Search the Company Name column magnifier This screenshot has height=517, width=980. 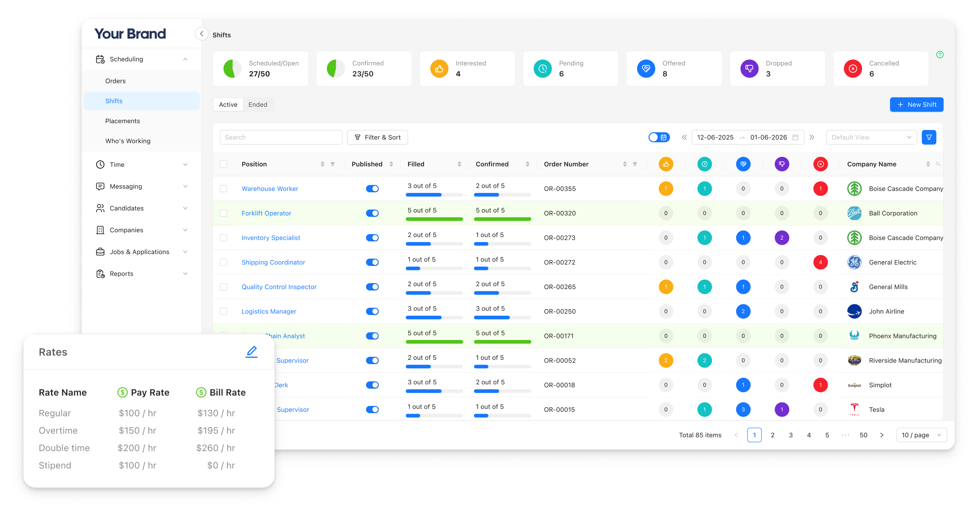coord(938,164)
